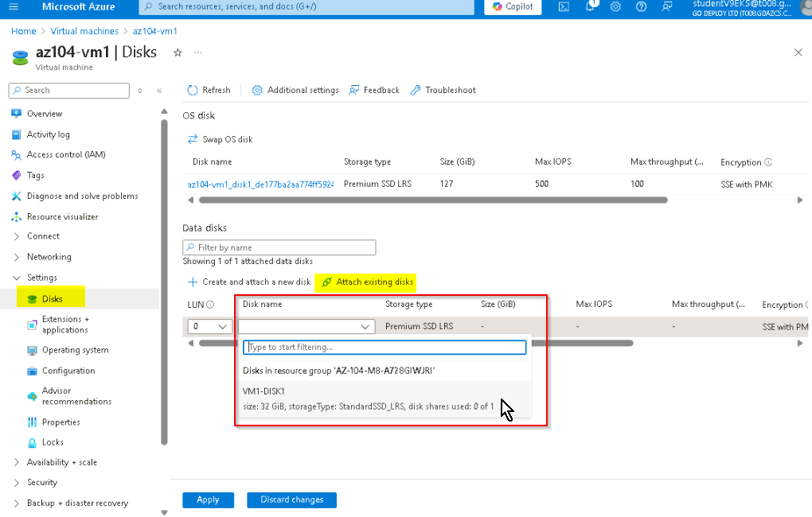Screen dimensions: 812x517
Task: Open the help question mark icon
Action: (641, 6)
